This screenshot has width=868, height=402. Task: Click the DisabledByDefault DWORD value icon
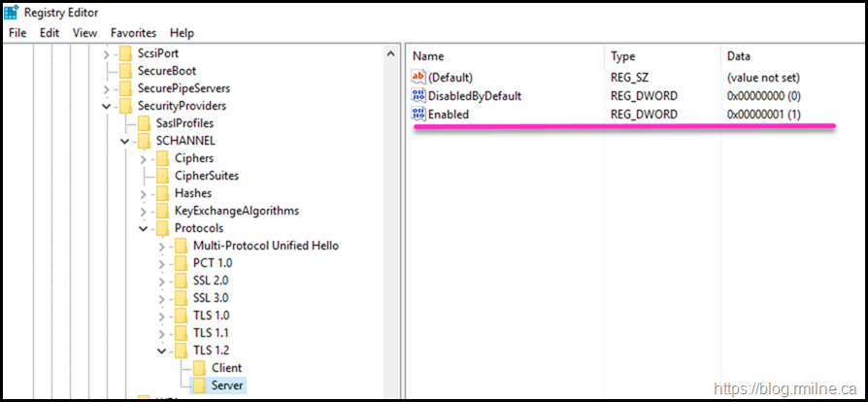418,95
